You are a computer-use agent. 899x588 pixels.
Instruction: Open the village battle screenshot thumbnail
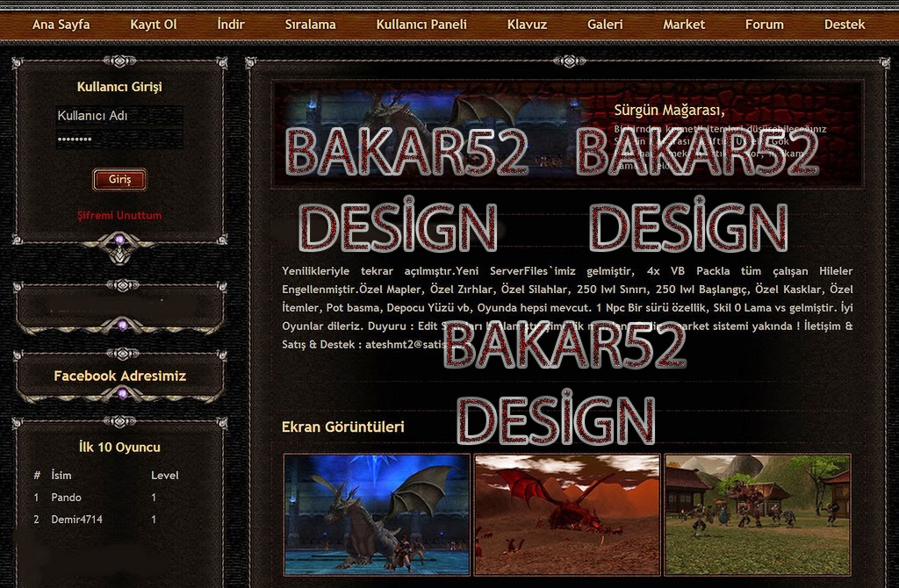pos(758,514)
